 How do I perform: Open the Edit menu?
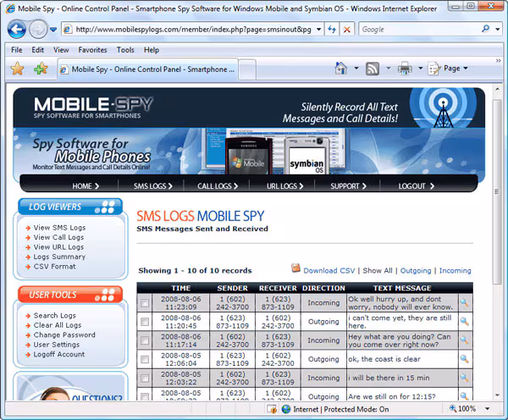[37, 50]
